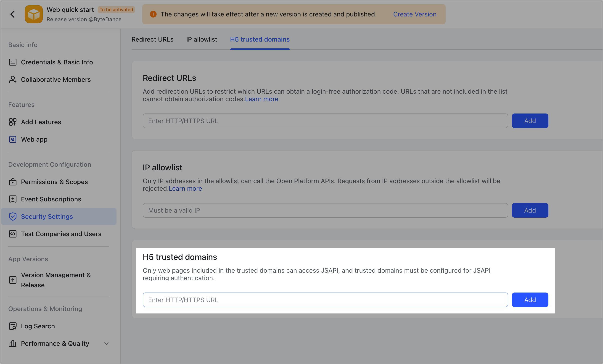Click the Permissions & Scopes icon
Screen dimensions: 603x364
pyautogui.click(x=13, y=182)
